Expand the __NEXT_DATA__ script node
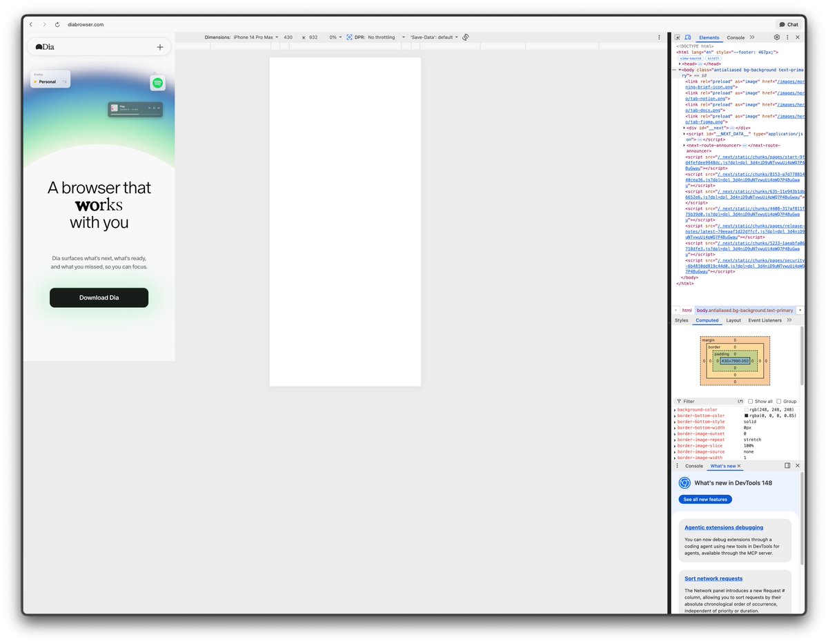The height and width of the screenshot is (644, 828). 684,134
